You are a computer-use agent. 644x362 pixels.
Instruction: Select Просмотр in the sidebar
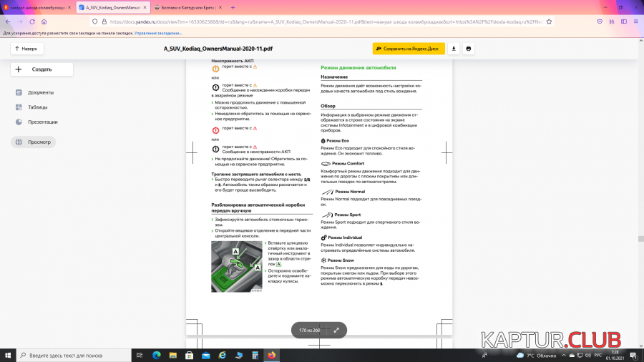39,142
